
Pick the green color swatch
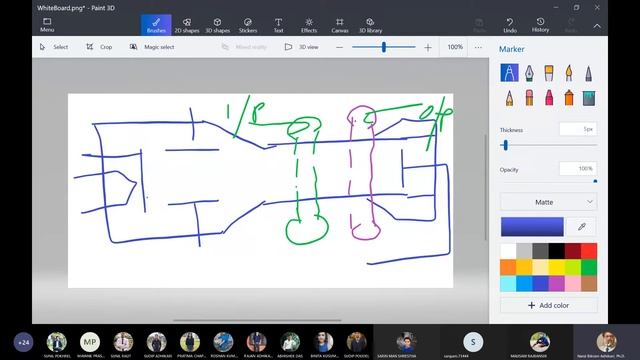pos(589,267)
